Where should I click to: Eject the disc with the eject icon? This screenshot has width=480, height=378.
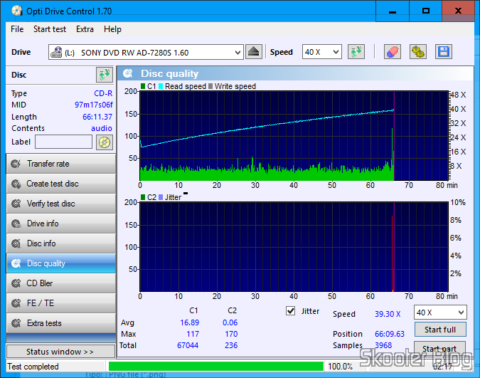[x=254, y=52]
